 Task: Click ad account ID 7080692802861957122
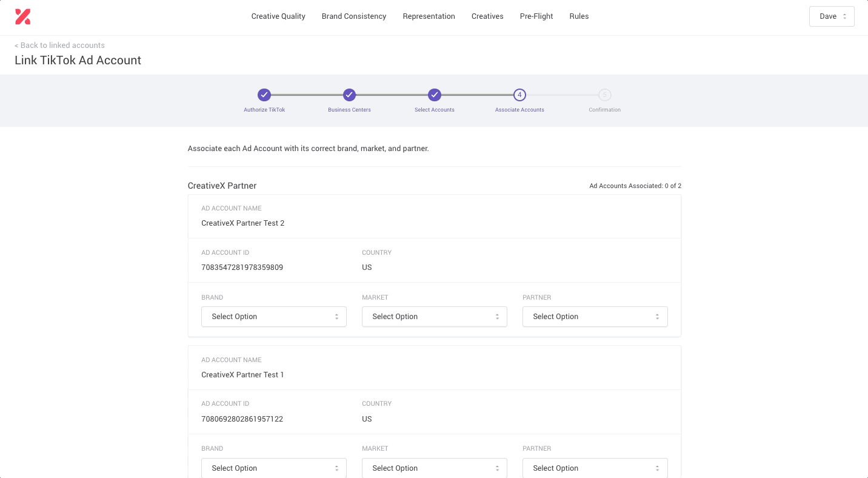[x=242, y=419]
